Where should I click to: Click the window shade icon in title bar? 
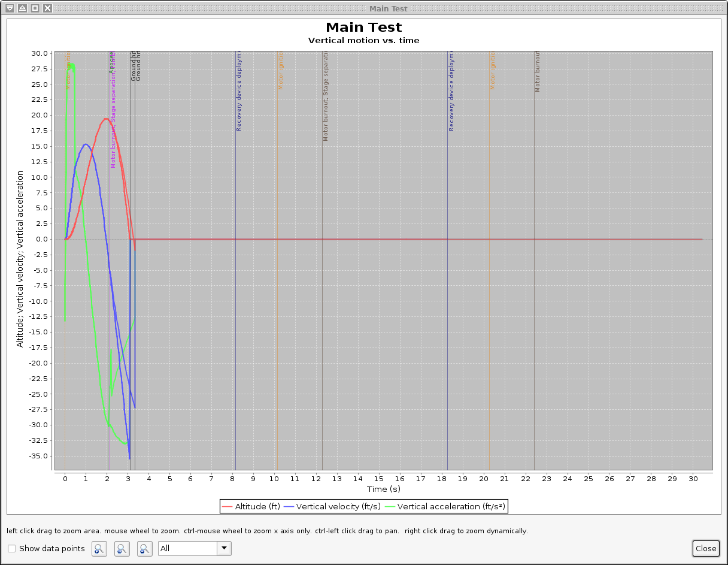coord(10,8)
